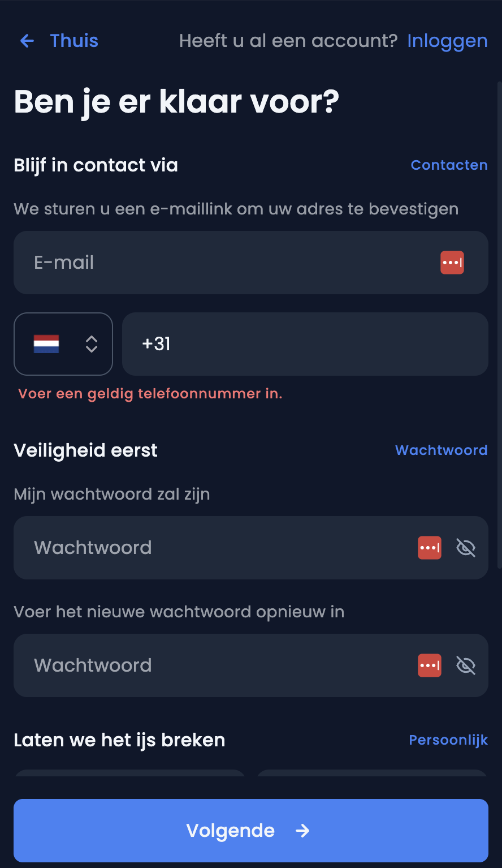Viewport: 502px width, 868px height.
Task: Show the password in the first Wachtwoord field
Action: [466, 547]
